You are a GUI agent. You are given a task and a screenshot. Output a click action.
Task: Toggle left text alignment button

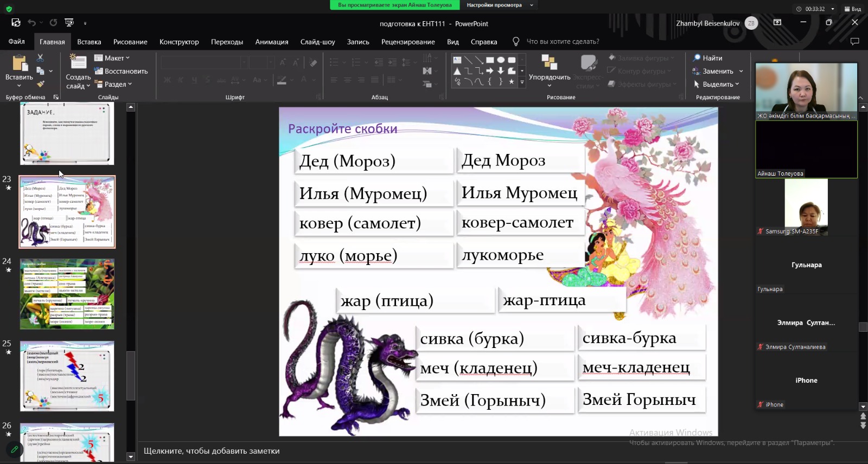click(334, 80)
